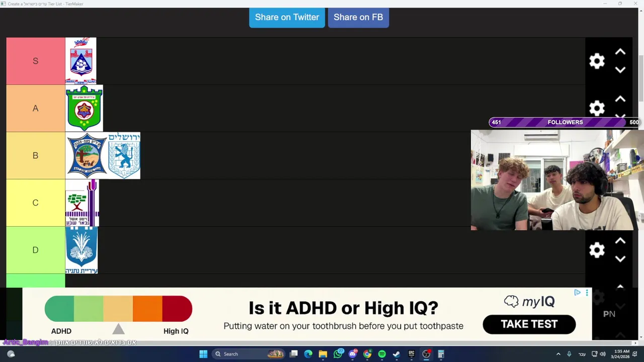Click the TAKE TEST ad button
Screen dimensions: 644x362
(529, 324)
